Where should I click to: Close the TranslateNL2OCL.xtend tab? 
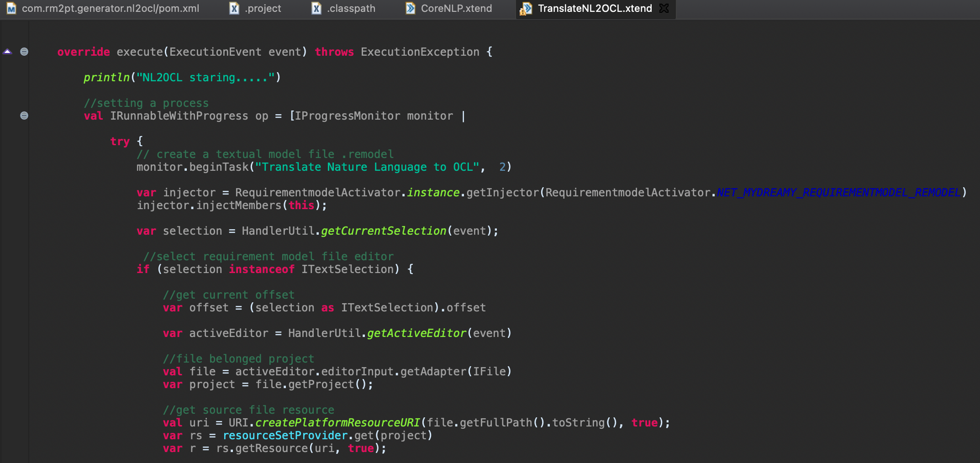[x=664, y=8]
